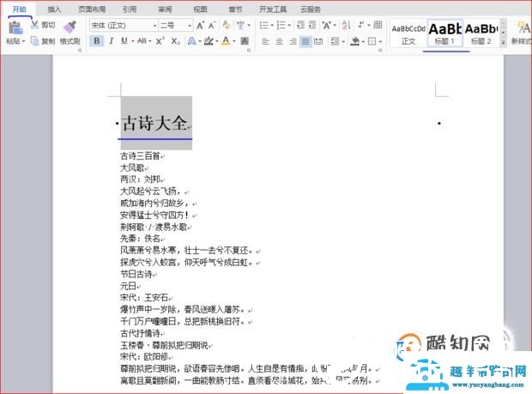532x394 pixels.
Task: Click the numbered list icon
Action: point(281,26)
